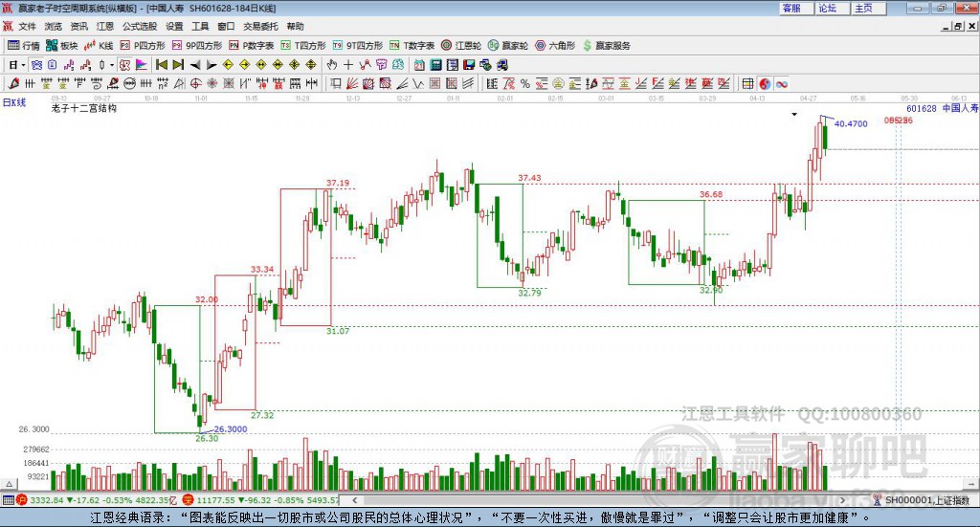Open the 赢家轮 wheel tool
The height and width of the screenshot is (527, 980).
(x=508, y=46)
